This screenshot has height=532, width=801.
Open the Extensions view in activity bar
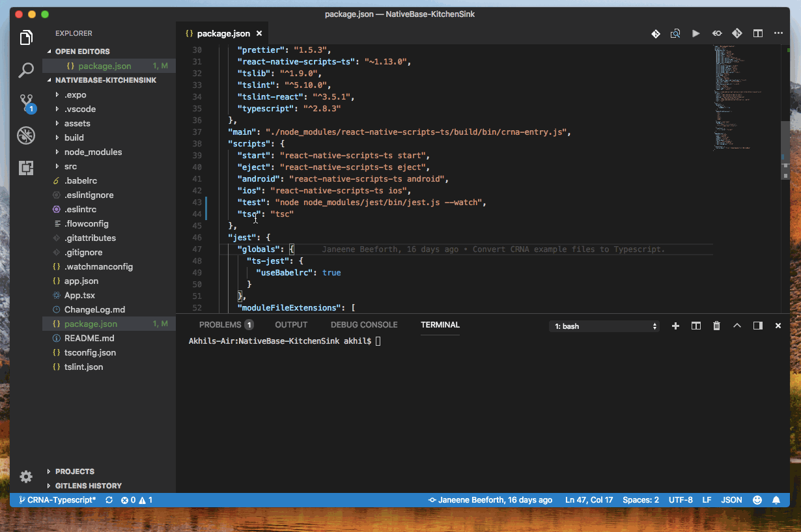[26, 167]
